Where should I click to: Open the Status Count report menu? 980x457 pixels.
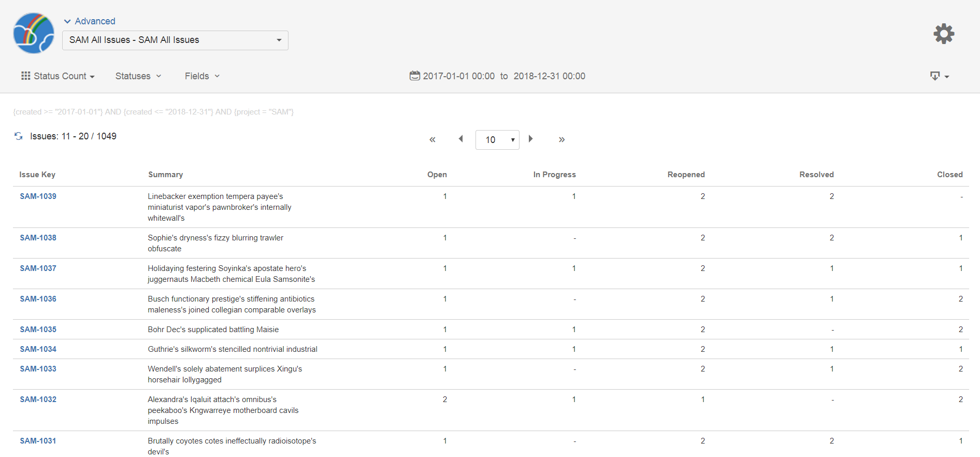click(58, 76)
